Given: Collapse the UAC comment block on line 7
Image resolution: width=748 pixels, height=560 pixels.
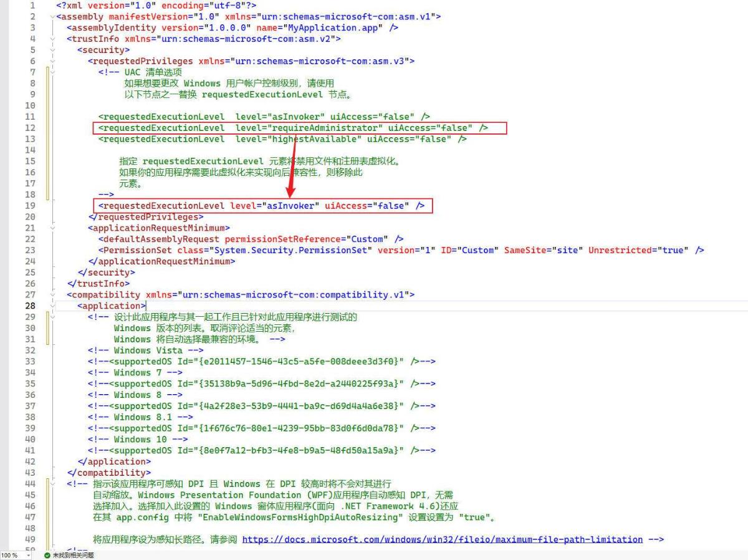Looking at the screenshot, I should (51, 72).
